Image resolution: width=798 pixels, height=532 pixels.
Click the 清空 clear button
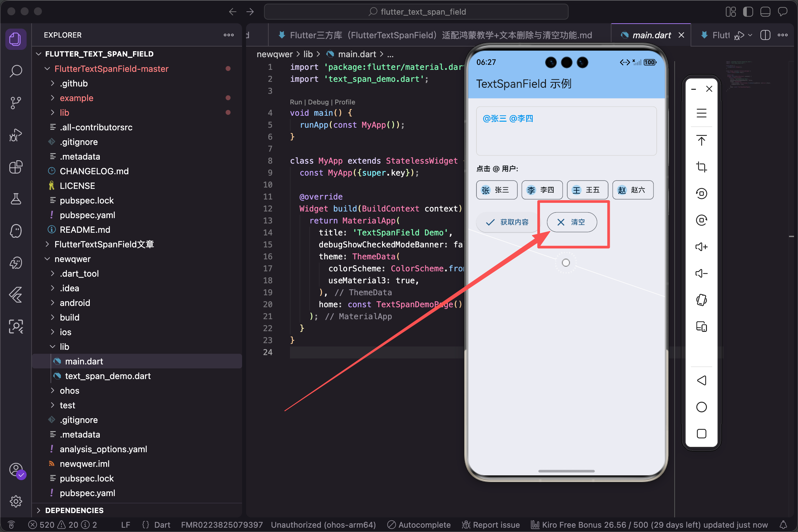(x=572, y=222)
